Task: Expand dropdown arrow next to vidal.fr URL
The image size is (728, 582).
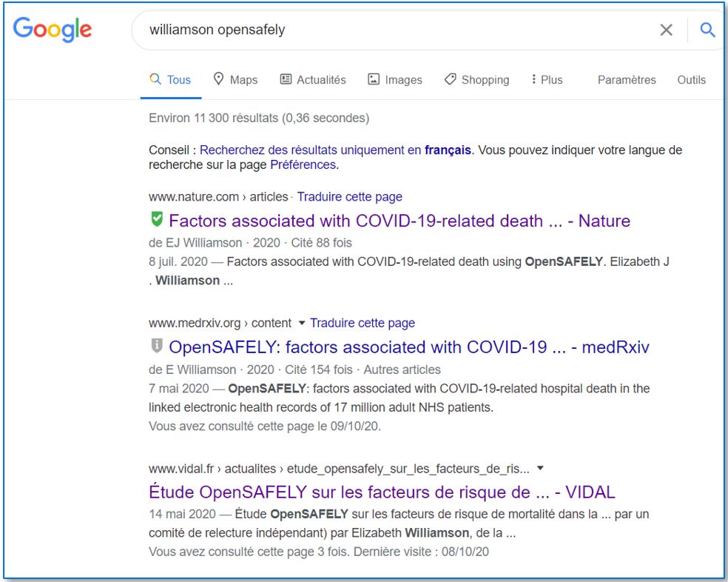Action: point(540,468)
